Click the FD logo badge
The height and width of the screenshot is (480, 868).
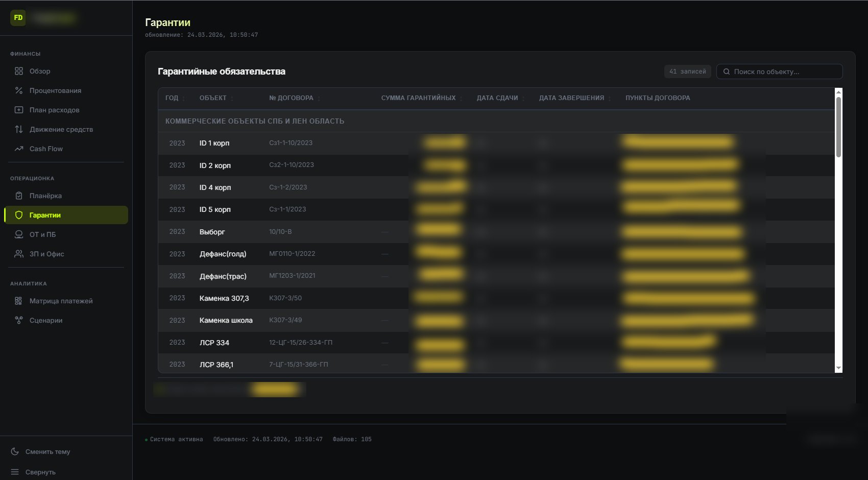18,18
